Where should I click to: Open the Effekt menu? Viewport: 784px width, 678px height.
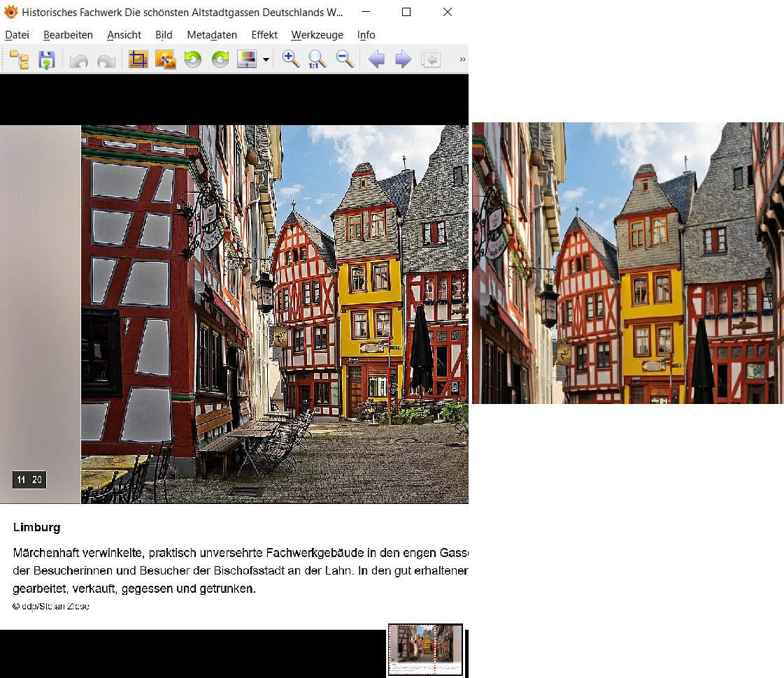tap(264, 35)
